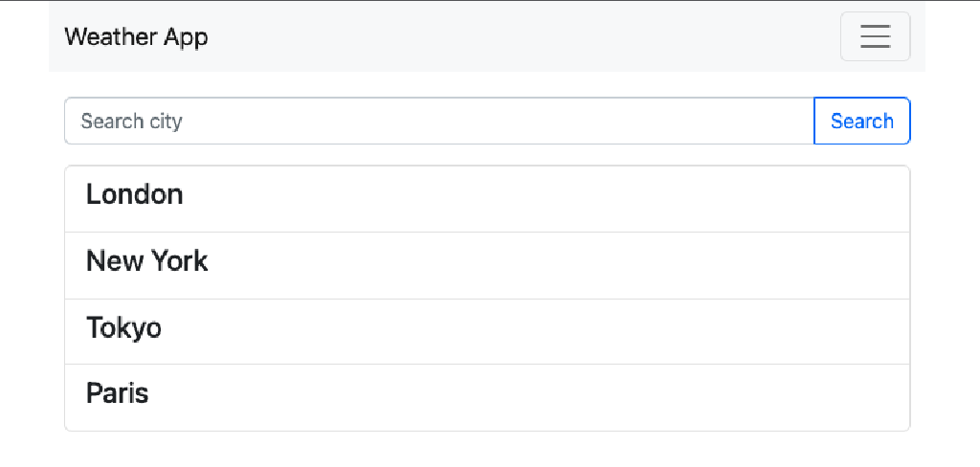Click the Weather App brand title
This screenshot has width=980, height=467.
[136, 37]
